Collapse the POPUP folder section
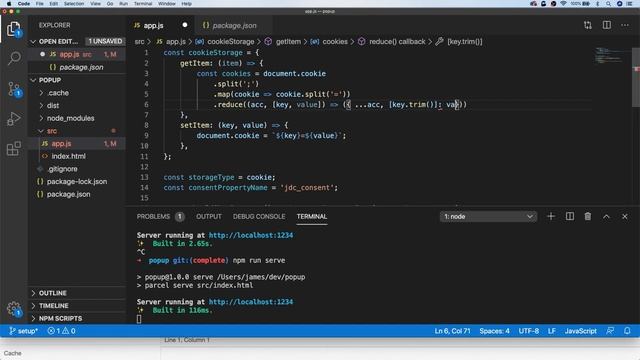 77,80
